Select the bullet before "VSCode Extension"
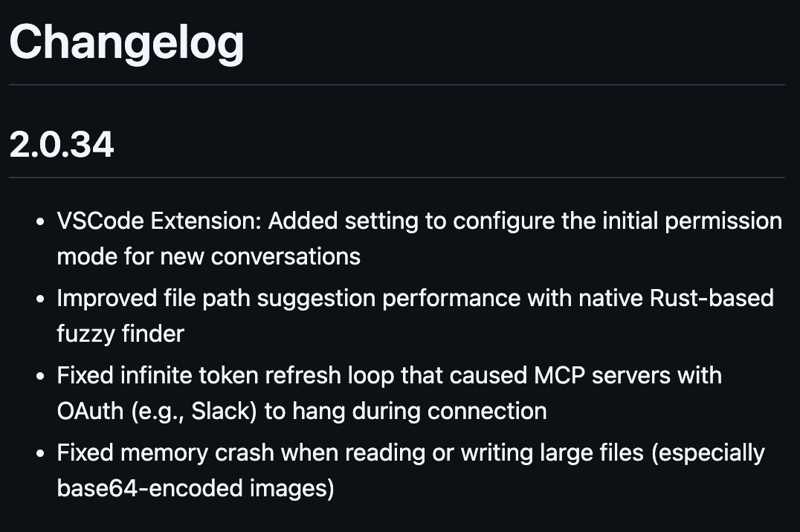Viewport: 800px width, 532px height. [x=40, y=222]
